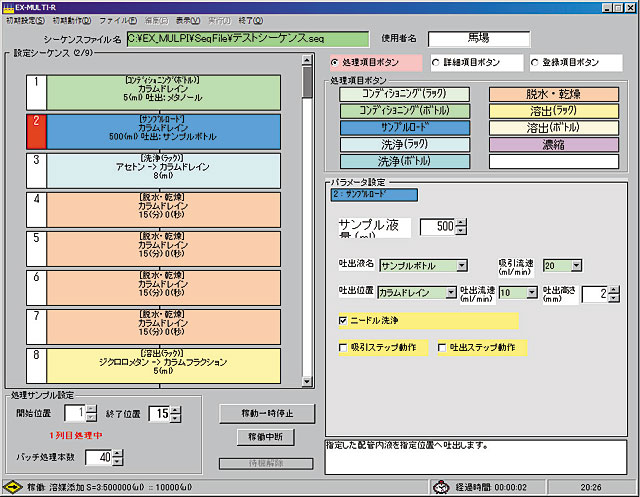640x497 pixels.
Task: Click the シーケンスファイル名 path field
Action: pyautogui.click(x=248, y=39)
